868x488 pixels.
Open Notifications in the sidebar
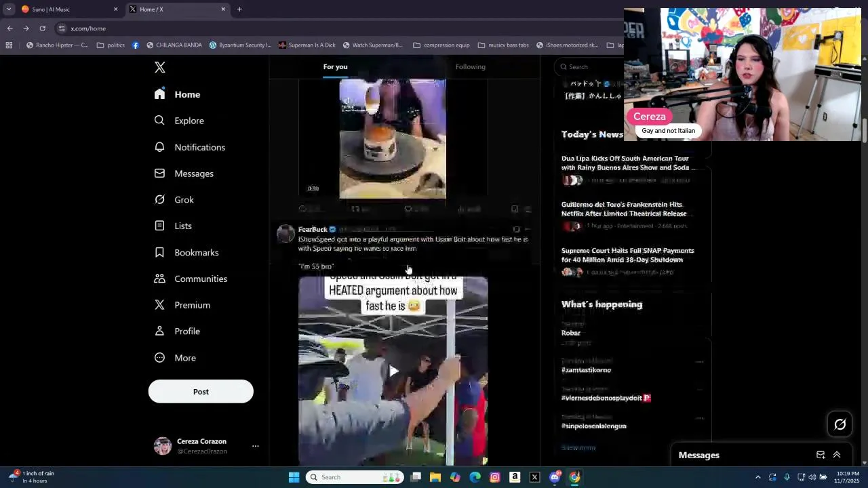[189, 147]
